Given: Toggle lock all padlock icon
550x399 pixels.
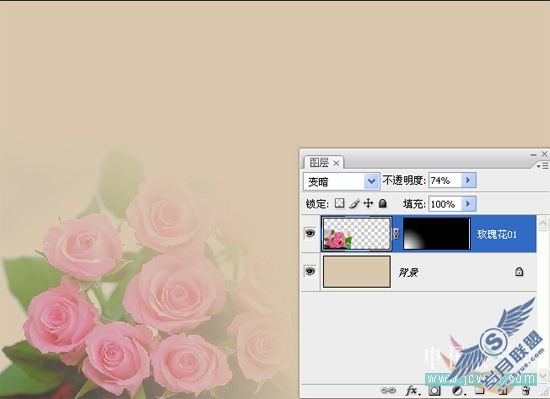Looking at the screenshot, I should (383, 203).
